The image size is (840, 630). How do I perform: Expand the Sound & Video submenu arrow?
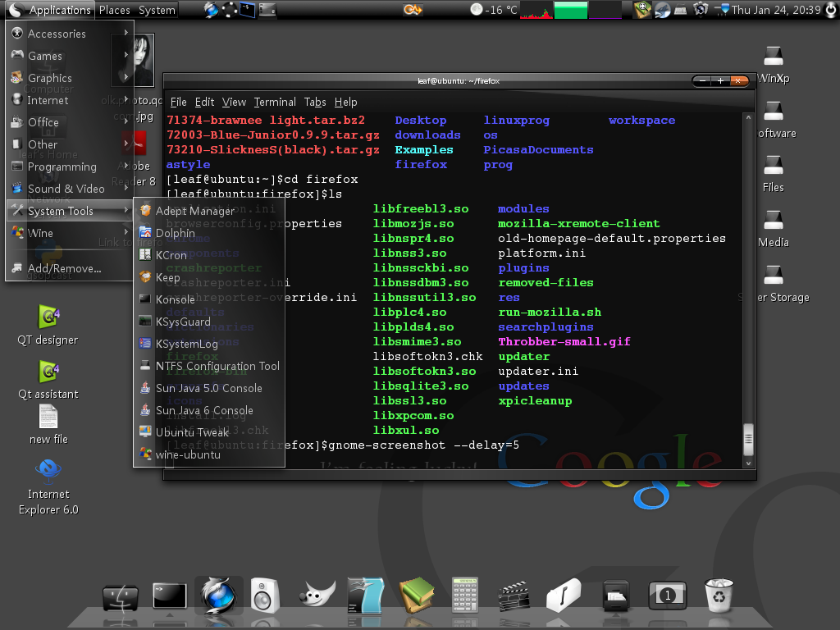coord(126,188)
